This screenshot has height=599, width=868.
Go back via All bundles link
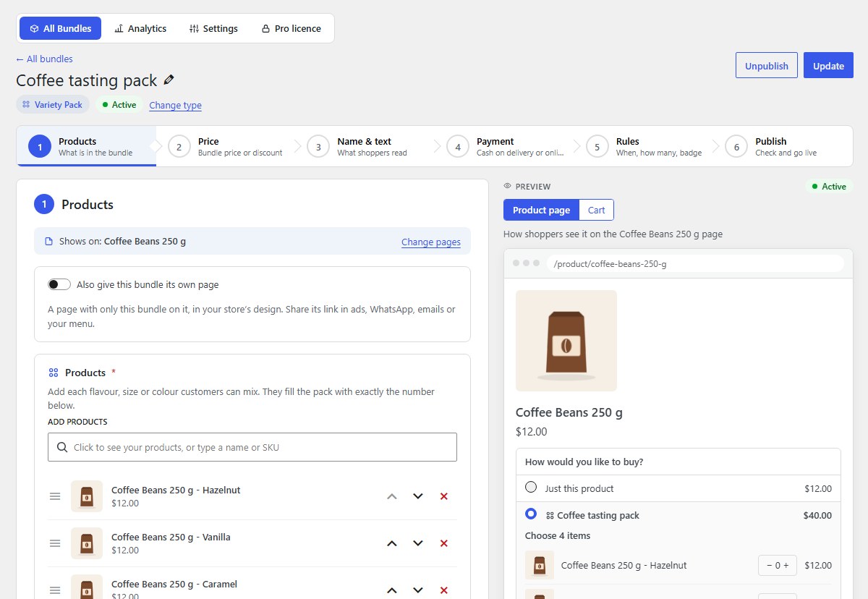(44, 59)
